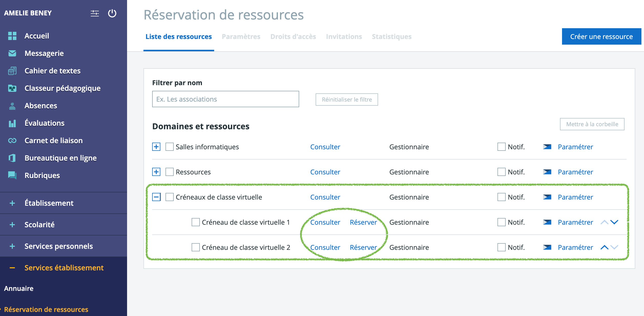Enable Notif. for the Ressources row
644x316 pixels.
(501, 172)
